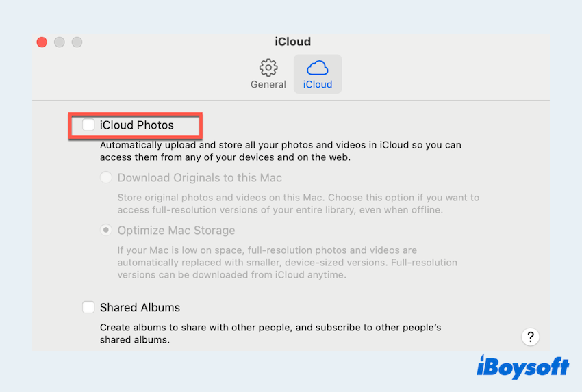Click the 'Store original photos and videos' description
Image resolution: width=582 pixels, height=392 pixels.
pos(299,204)
